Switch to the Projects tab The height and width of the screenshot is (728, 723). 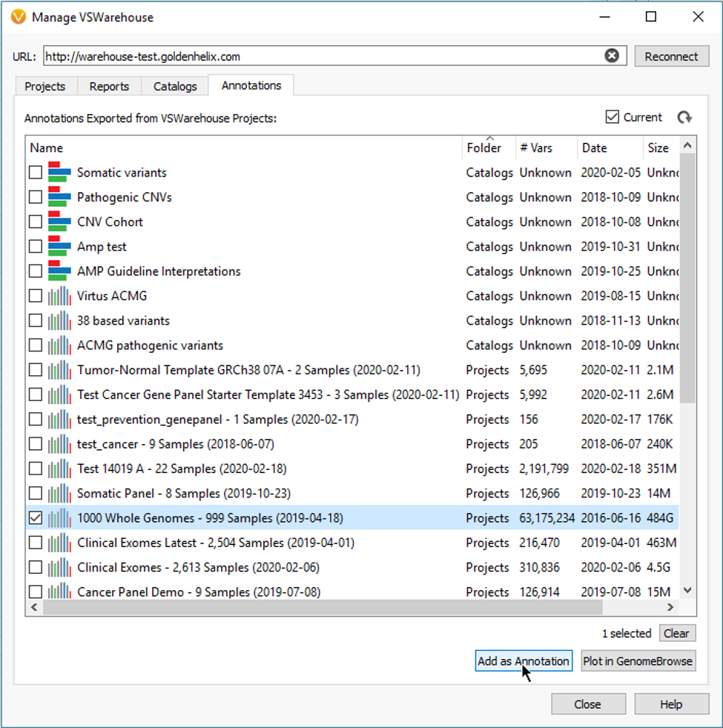coord(45,86)
